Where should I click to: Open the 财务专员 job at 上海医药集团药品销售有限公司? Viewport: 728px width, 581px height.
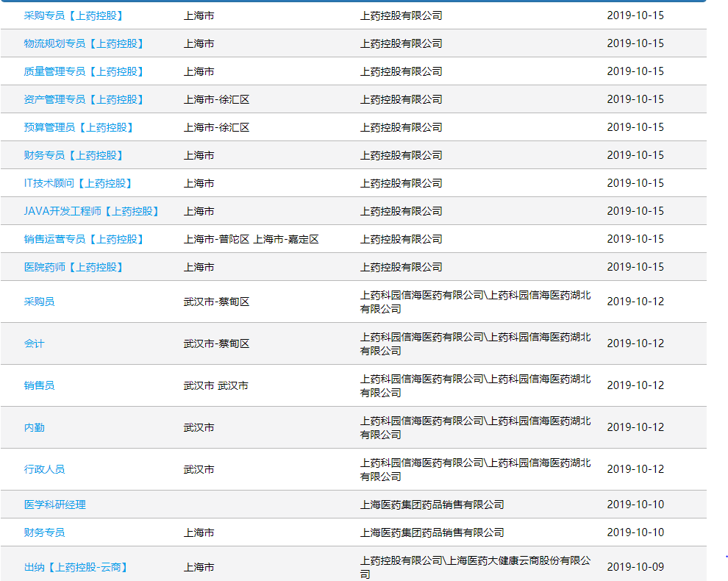click(44, 532)
